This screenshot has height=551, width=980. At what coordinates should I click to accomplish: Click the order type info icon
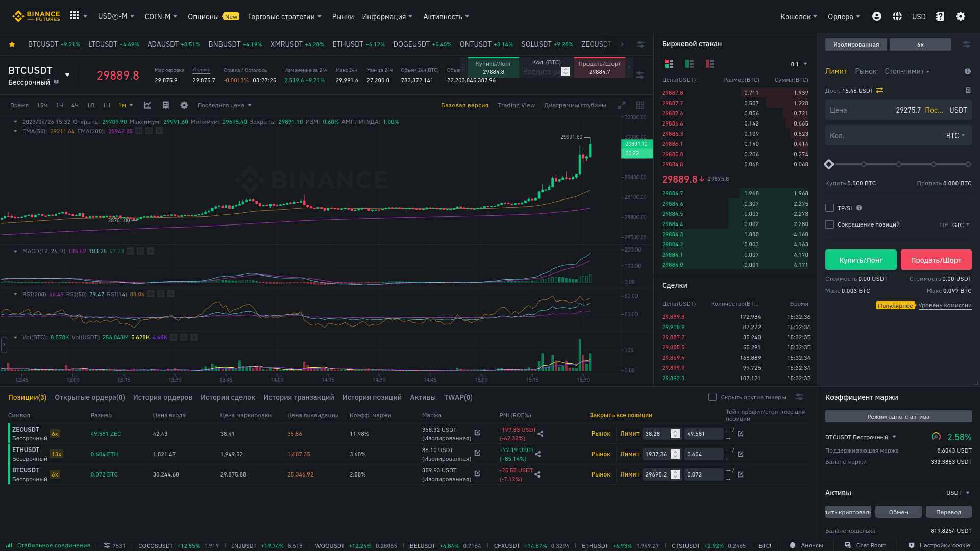[x=968, y=71]
